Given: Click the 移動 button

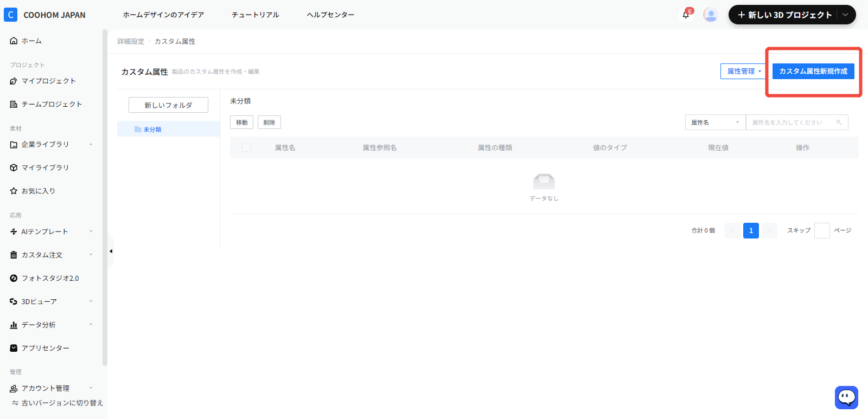Looking at the screenshot, I should pyautogui.click(x=241, y=123).
